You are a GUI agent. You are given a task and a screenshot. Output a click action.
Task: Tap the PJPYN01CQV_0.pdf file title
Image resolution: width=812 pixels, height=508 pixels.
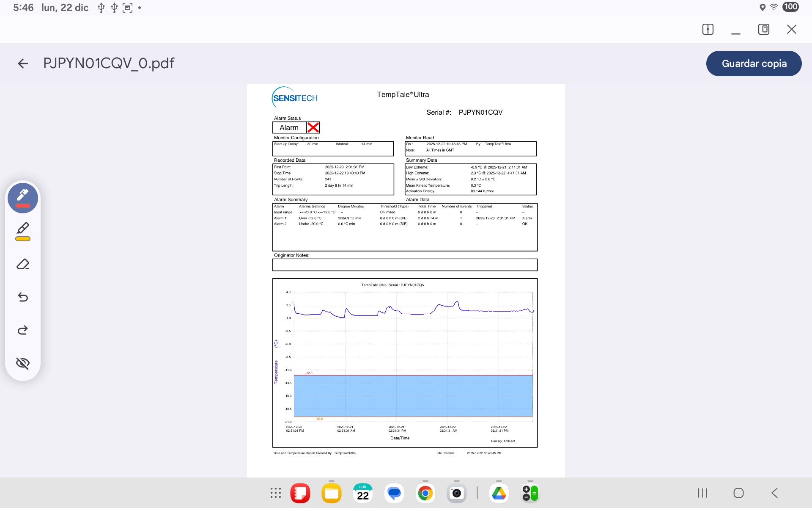click(109, 63)
